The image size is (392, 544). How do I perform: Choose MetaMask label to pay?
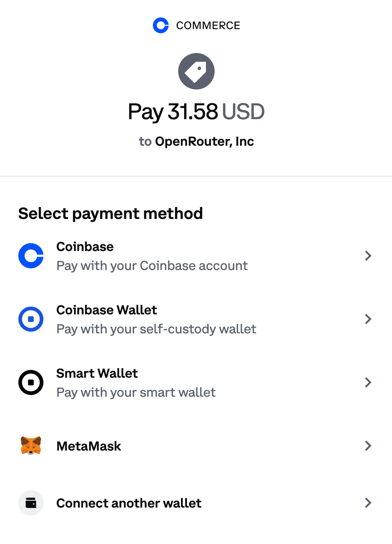[89, 446]
